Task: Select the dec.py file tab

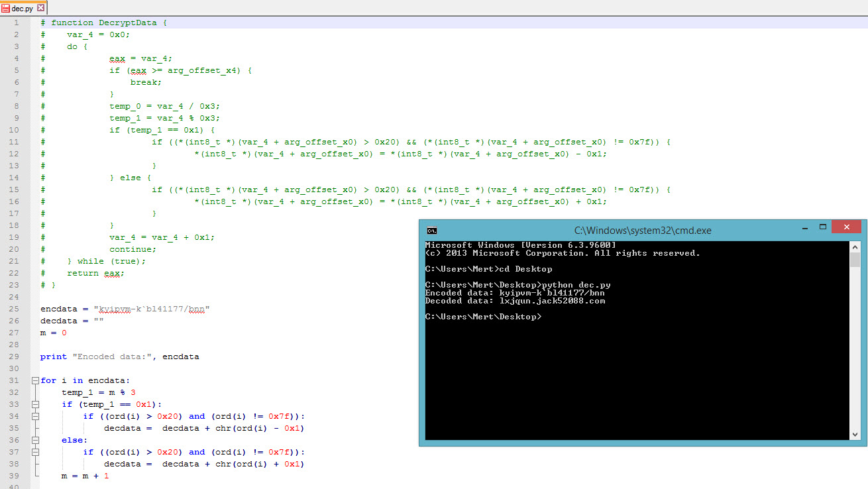Action: pyautogui.click(x=24, y=8)
